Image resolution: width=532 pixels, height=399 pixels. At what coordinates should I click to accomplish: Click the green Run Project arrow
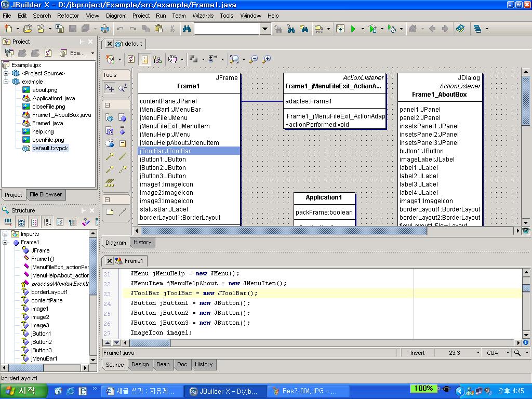(353, 29)
